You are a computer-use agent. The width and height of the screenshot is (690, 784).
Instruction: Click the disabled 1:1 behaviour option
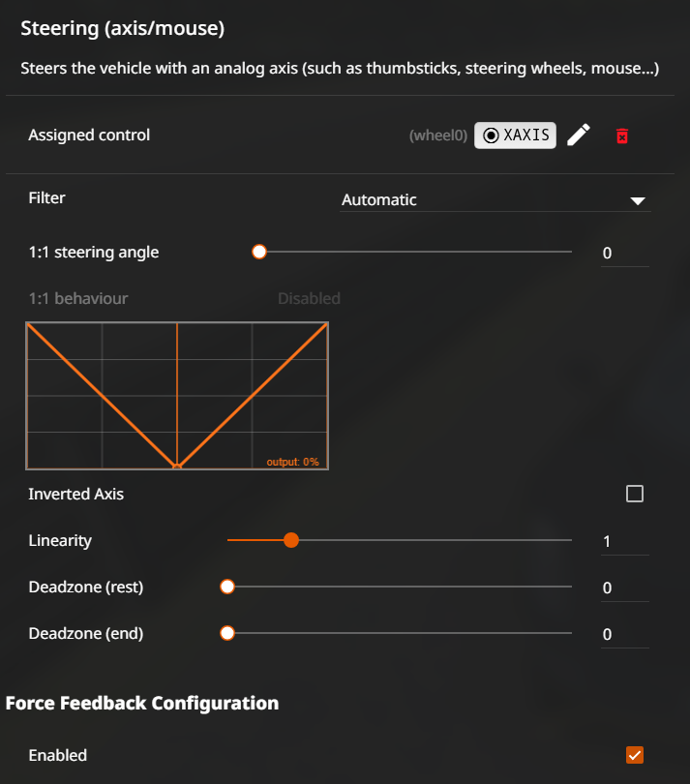[x=309, y=298]
